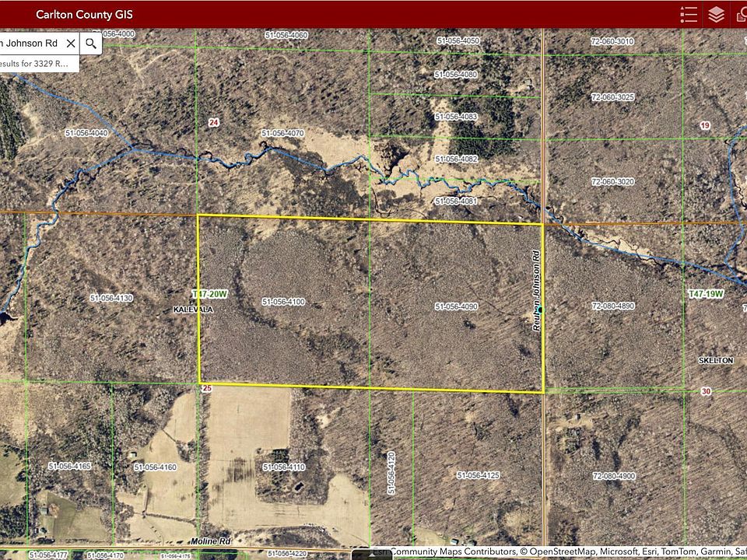Open the legend list icon
The image size is (747, 560).
tap(689, 14)
